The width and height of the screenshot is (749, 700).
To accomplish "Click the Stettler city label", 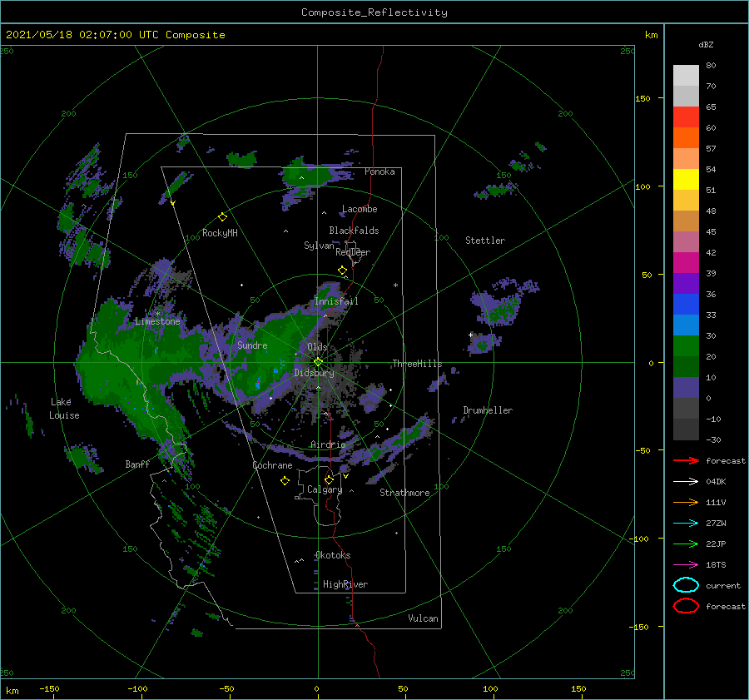I will click(x=485, y=241).
